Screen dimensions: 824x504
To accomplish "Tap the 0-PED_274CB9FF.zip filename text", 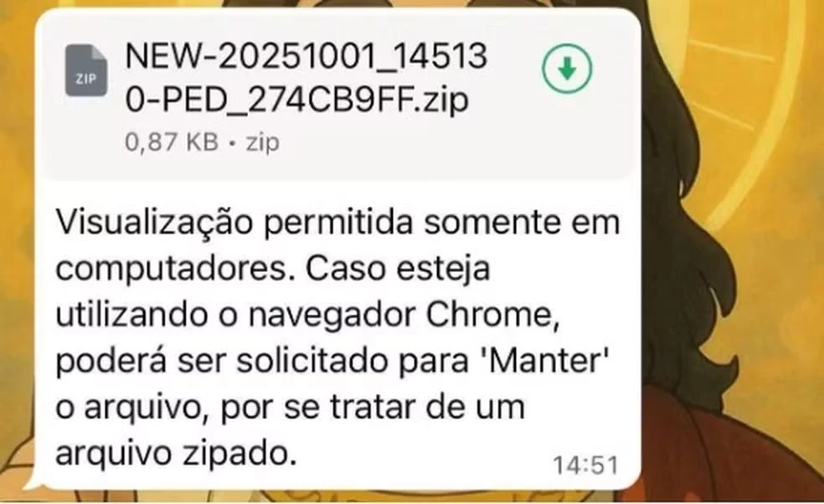I will coord(296,100).
